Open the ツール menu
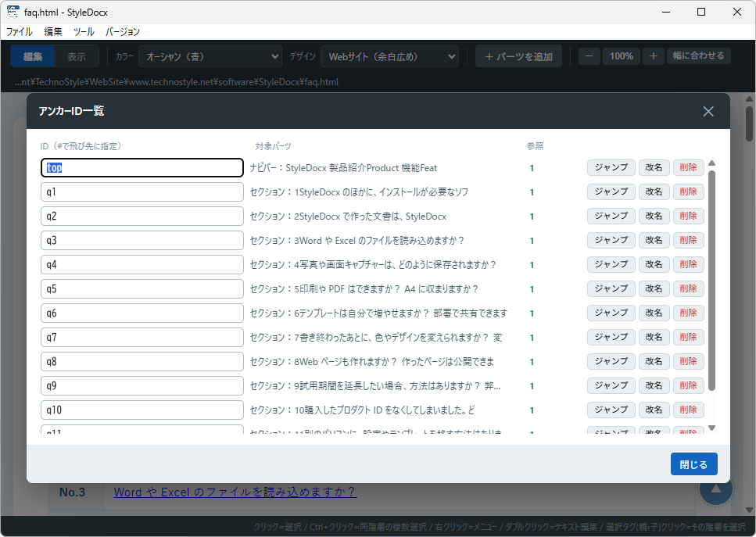The image size is (756, 537). click(x=84, y=32)
